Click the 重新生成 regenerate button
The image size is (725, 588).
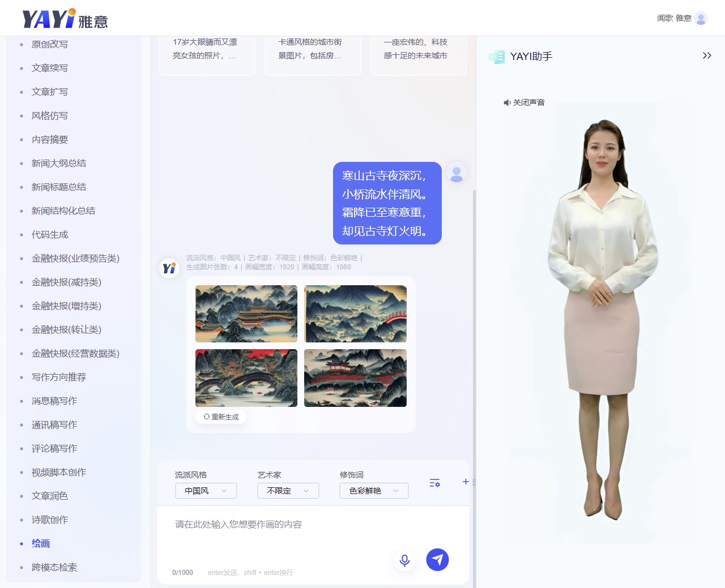(221, 417)
